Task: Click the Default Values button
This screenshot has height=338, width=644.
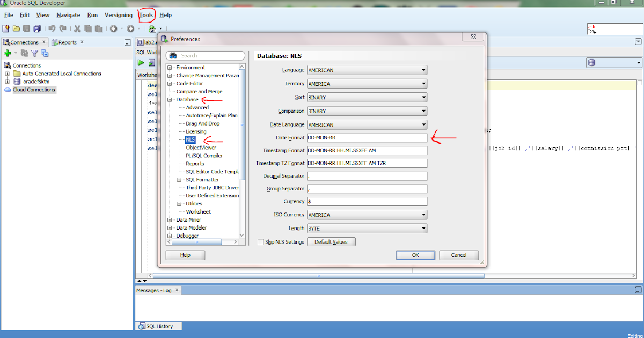Action: (331, 241)
